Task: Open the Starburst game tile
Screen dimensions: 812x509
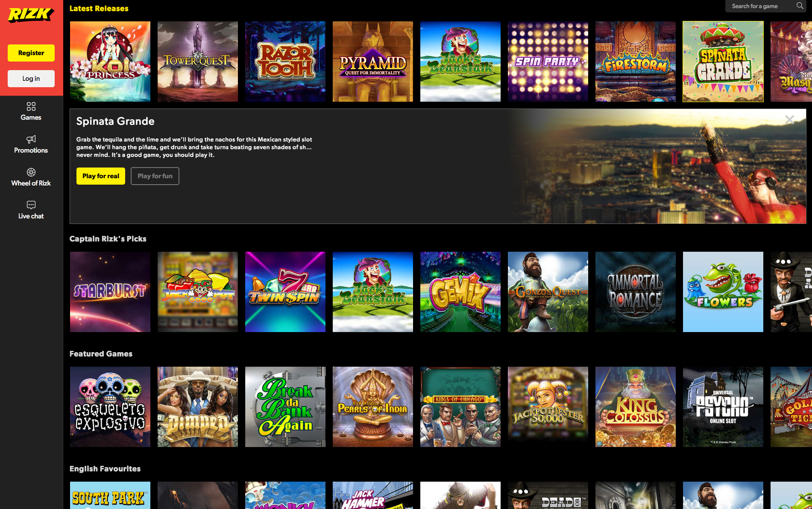Action: click(110, 292)
